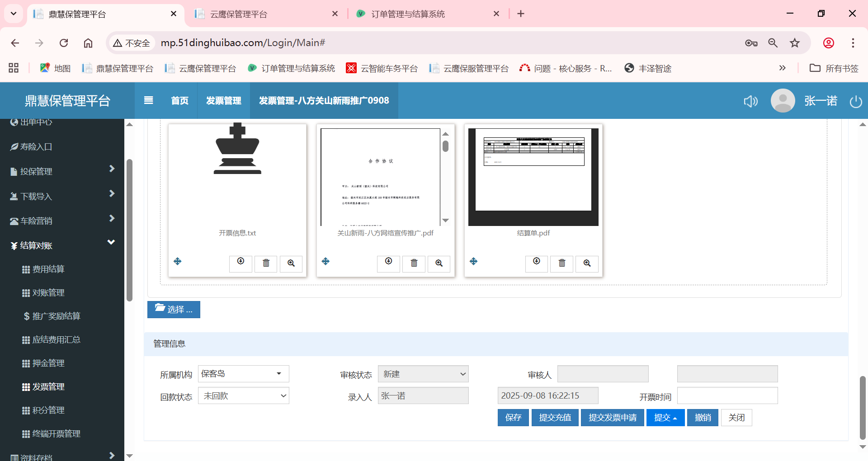Download 关山新雨-八方网络宣传推广.pdf
Image resolution: width=868 pixels, height=461 pixels.
click(388, 263)
